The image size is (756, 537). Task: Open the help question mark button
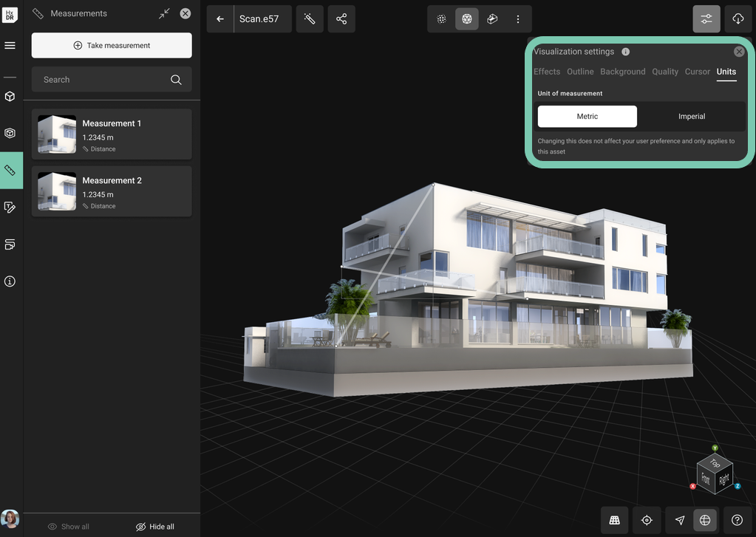pos(737,520)
